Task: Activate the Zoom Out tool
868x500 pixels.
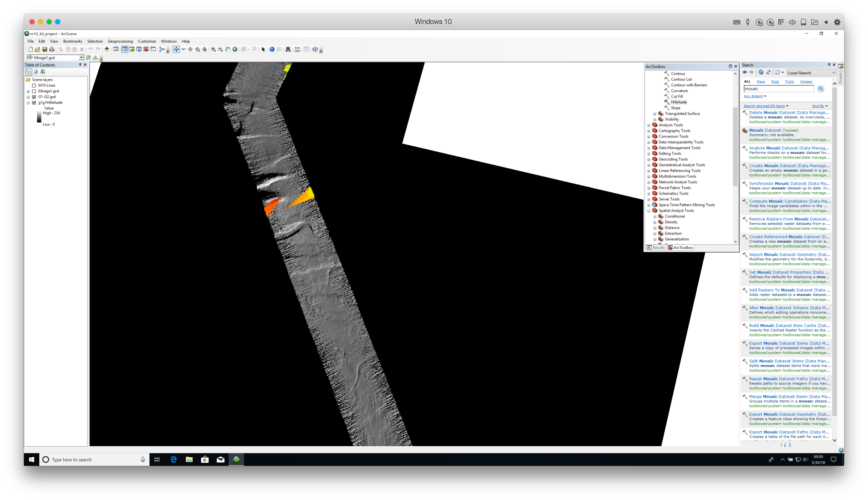Action: point(220,50)
